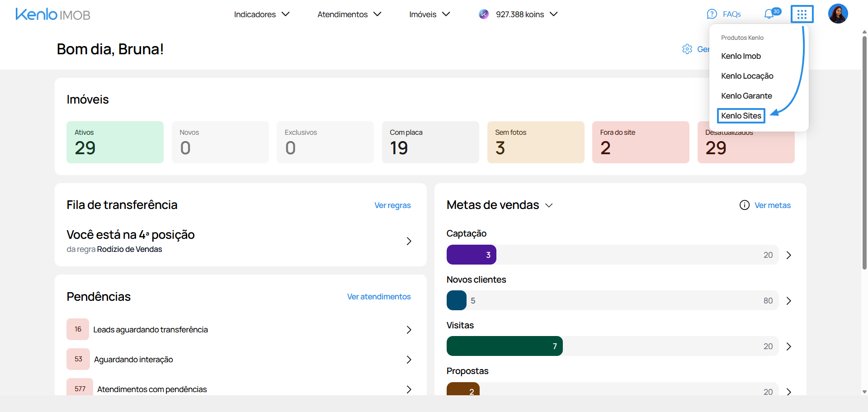The height and width of the screenshot is (412, 868).
Task: Click the Ver atendimentos link
Action: pos(379,297)
